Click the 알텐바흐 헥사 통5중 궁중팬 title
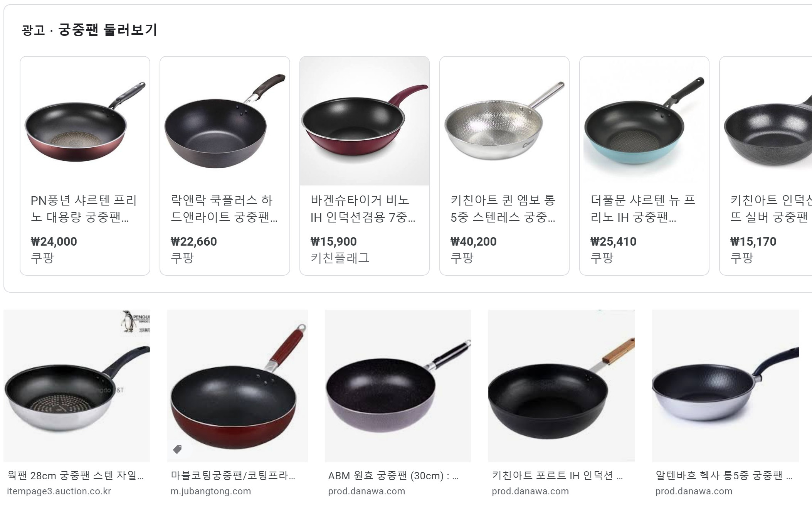The image size is (812, 509). (724, 476)
